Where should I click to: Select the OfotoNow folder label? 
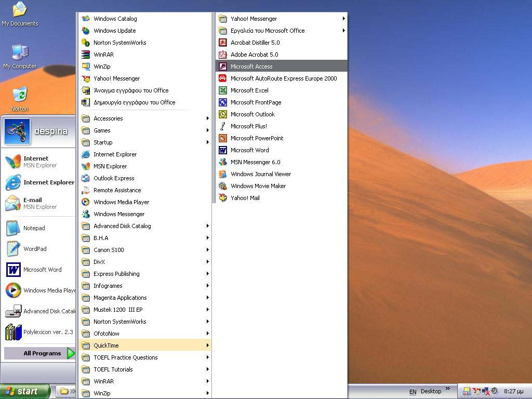pos(107,334)
